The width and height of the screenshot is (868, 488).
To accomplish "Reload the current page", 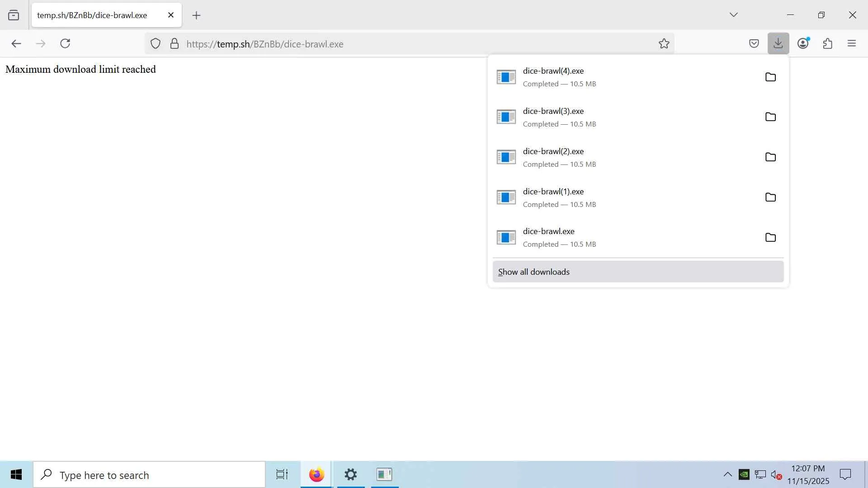I will click(65, 43).
